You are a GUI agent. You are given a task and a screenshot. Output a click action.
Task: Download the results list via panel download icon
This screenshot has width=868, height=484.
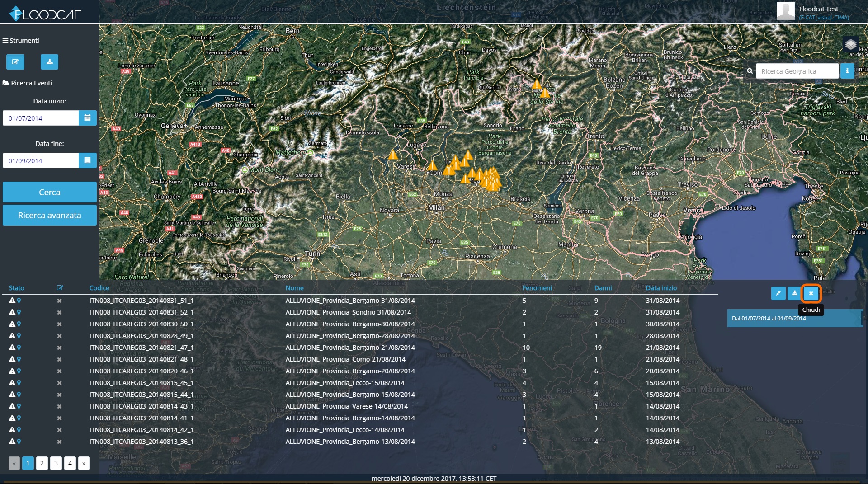click(795, 293)
